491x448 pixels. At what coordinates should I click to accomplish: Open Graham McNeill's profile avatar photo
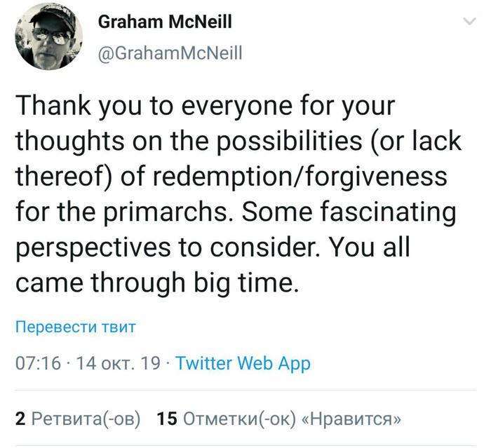(x=49, y=36)
